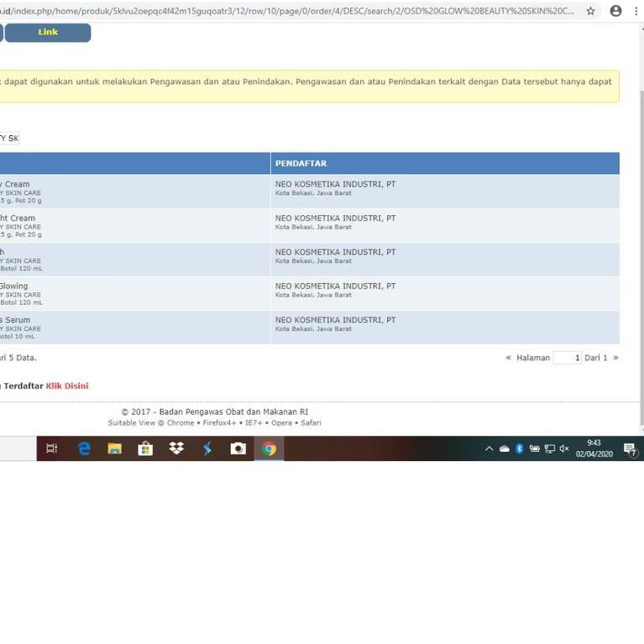The height and width of the screenshot is (644, 644).
Task: Open the Chrome profile avatar icon
Action: tap(615, 11)
